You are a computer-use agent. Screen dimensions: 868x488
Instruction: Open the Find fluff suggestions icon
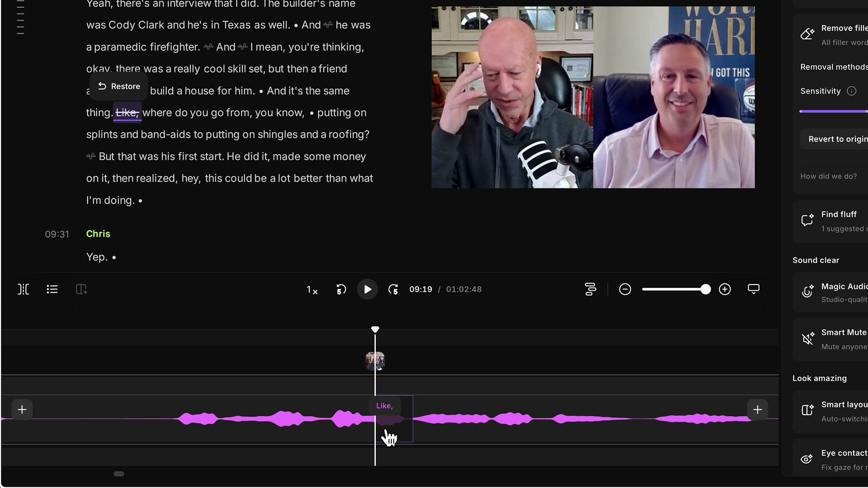pos(807,220)
